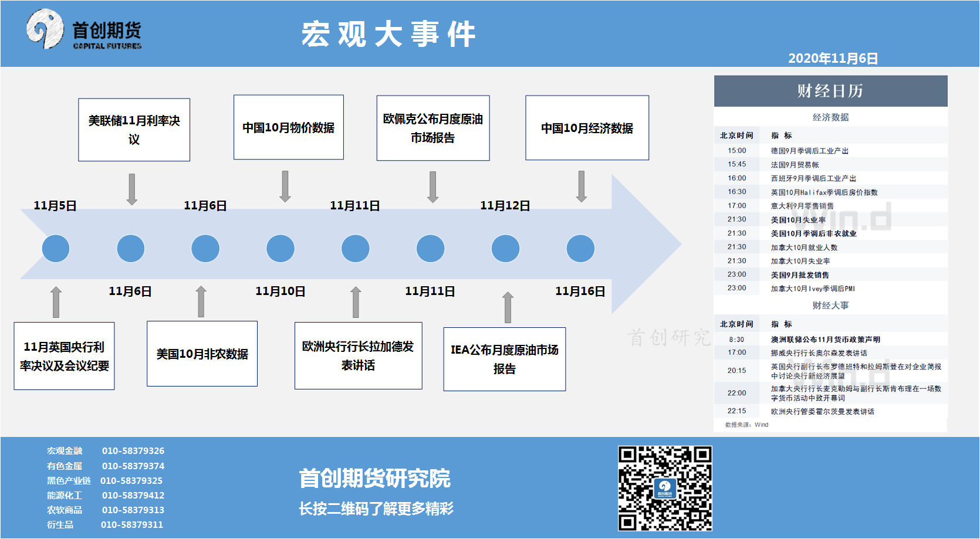Select the 欧佩克公布月度原油市场报告 box
The image size is (980, 539).
pos(433,128)
